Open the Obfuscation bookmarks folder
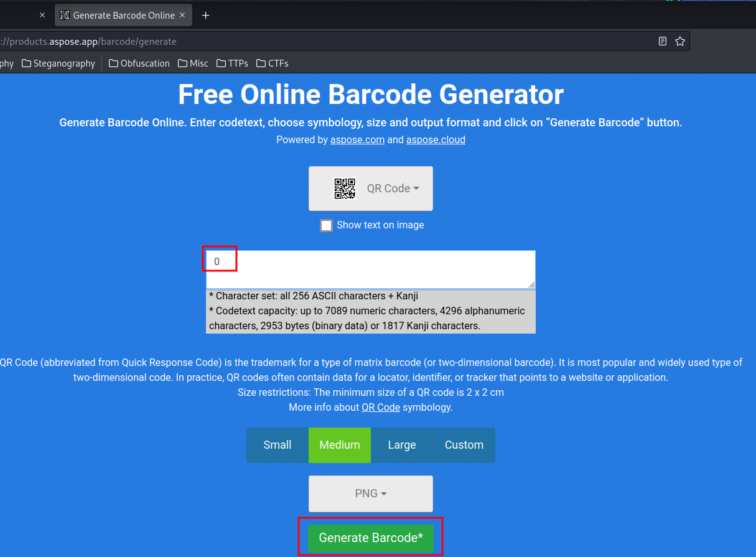 (139, 63)
